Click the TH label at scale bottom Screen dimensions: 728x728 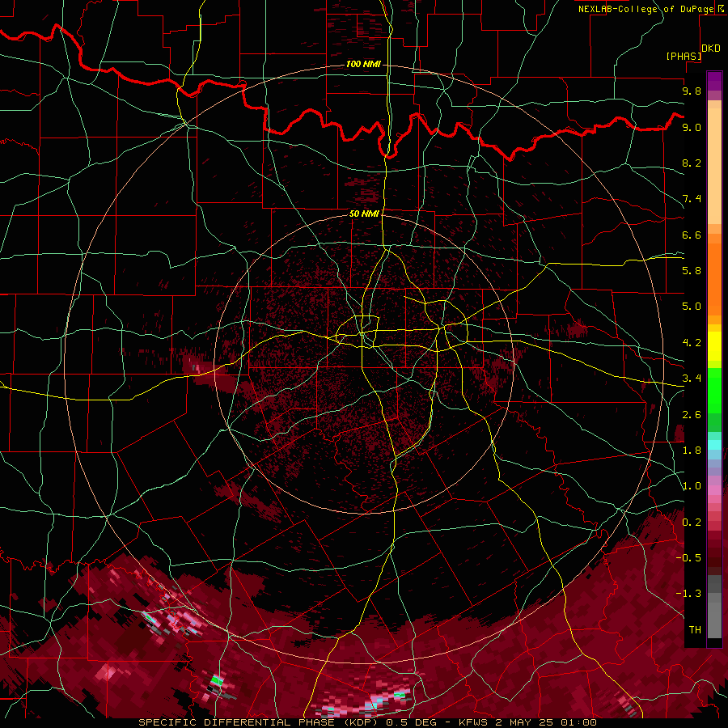point(695,629)
